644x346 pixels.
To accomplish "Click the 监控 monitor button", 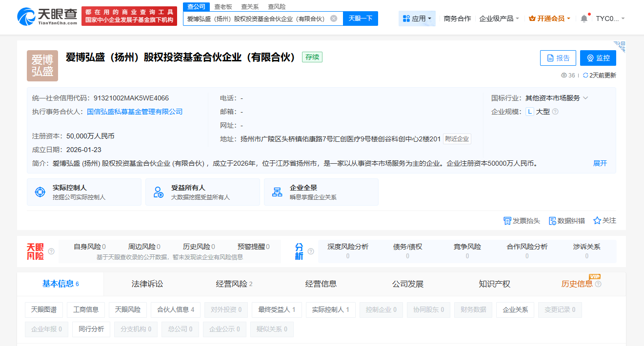I will (x=598, y=58).
